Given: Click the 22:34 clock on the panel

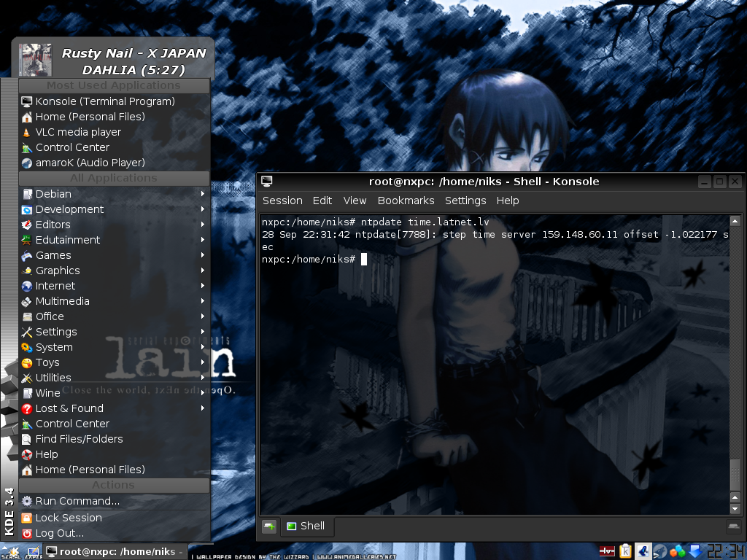Looking at the screenshot, I should coord(726,551).
